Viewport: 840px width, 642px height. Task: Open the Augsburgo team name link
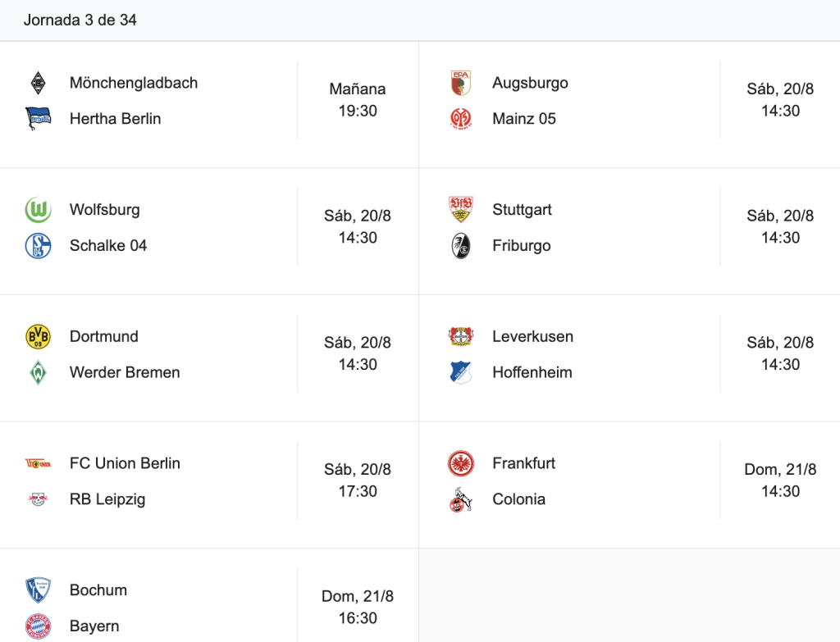point(531,83)
